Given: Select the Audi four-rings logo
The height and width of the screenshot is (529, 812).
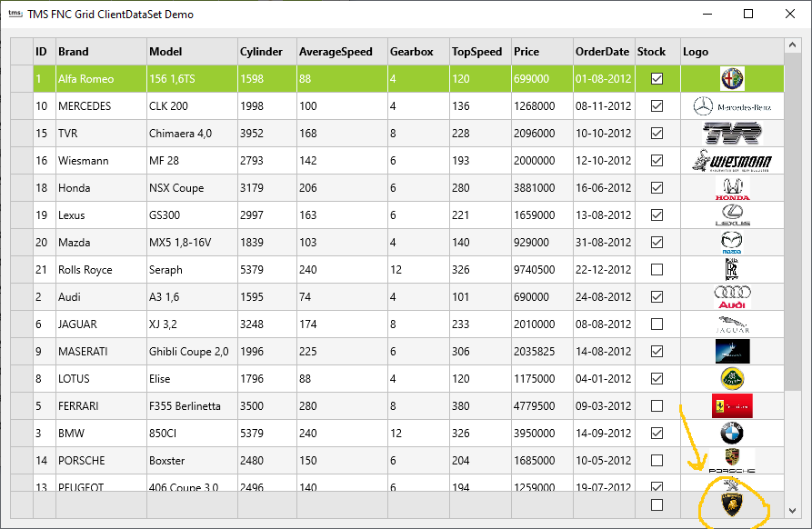Looking at the screenshot, I should click(732, 297).
